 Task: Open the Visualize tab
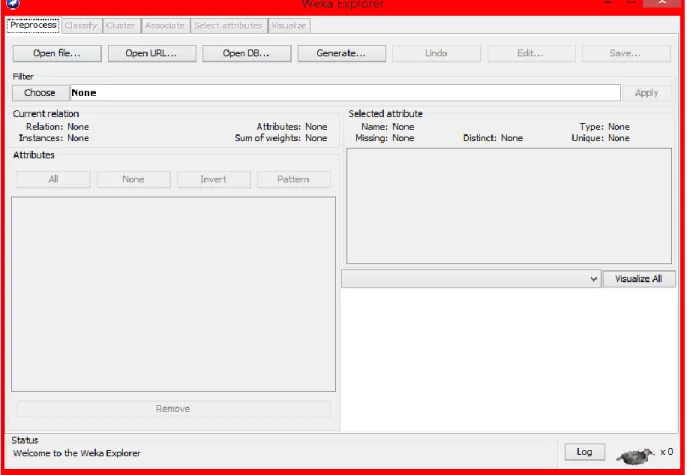289,26
